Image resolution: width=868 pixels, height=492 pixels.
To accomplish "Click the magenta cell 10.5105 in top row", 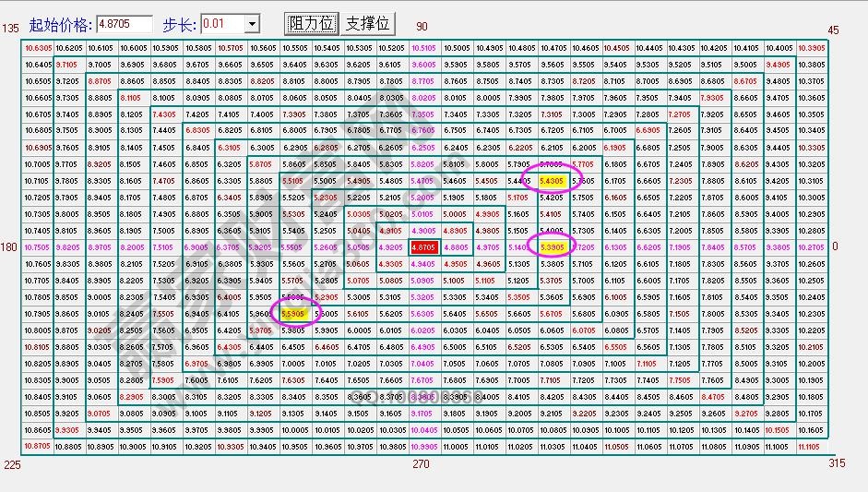I will click(423, 48).
